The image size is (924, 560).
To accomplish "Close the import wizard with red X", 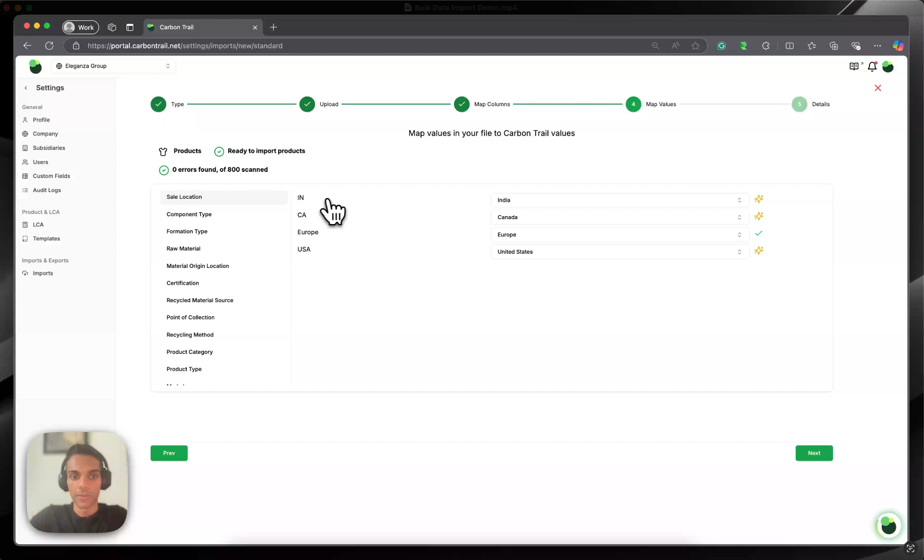I will [x=878, y=88].
